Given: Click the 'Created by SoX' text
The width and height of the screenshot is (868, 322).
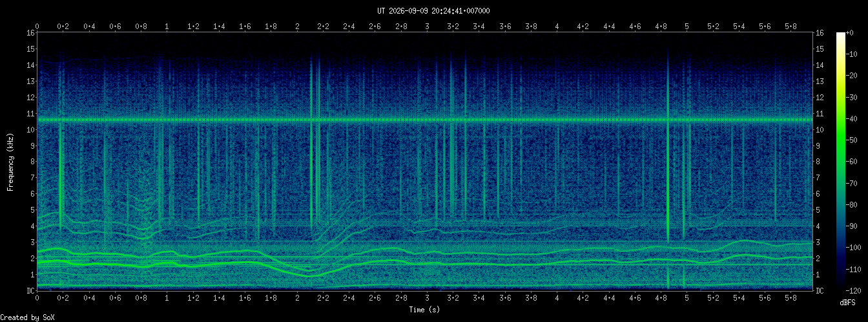Looking at the screenshot, I should [23, 317].
